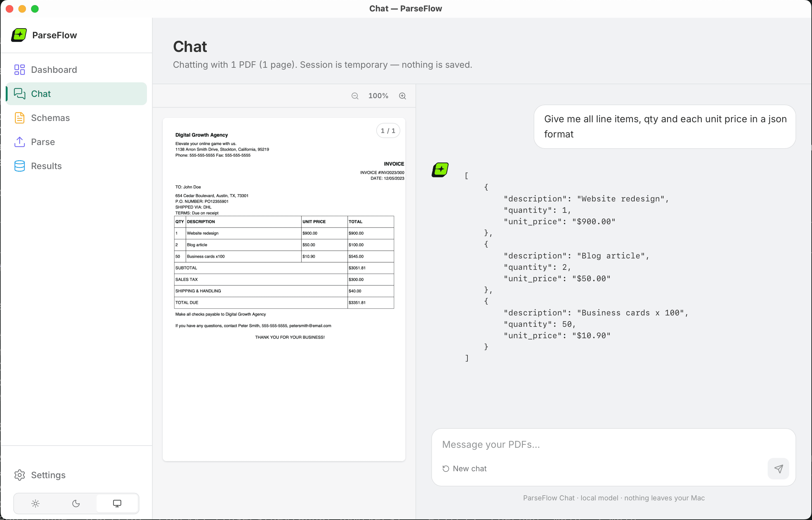Click the TOTAL DUE $3351.81 value
Image resolution: width=812 pixels, height=520 pixels.
357,303
